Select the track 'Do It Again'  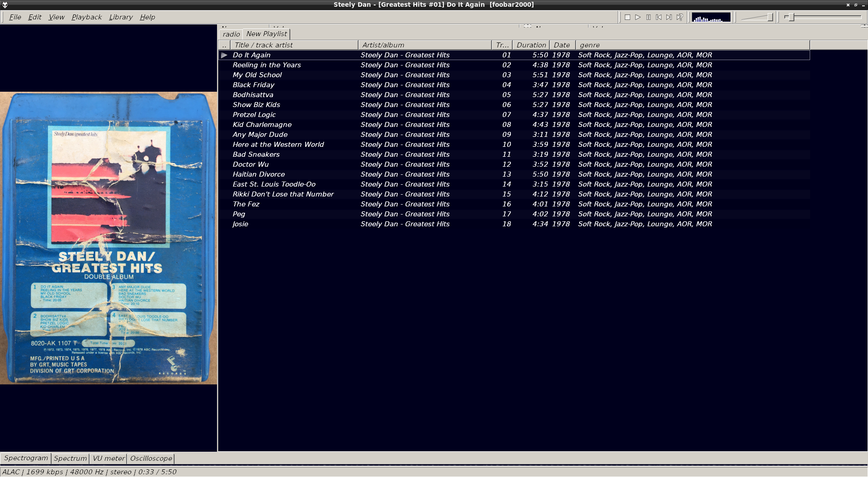click(514, 55)
